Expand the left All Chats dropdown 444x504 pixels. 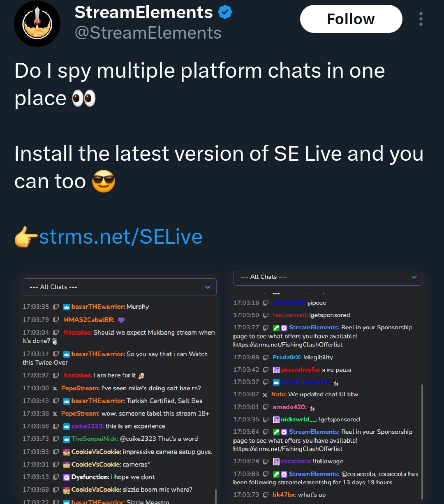[120, 287]
